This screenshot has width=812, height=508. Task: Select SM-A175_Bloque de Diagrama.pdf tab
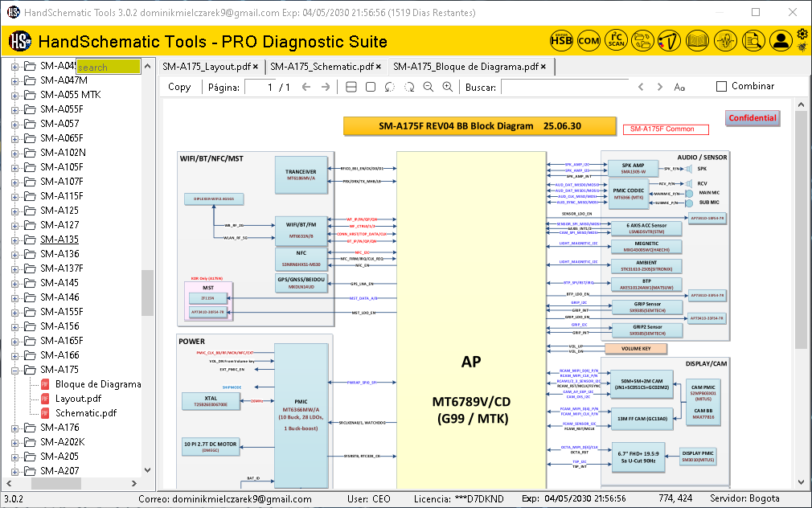(465, 67)
